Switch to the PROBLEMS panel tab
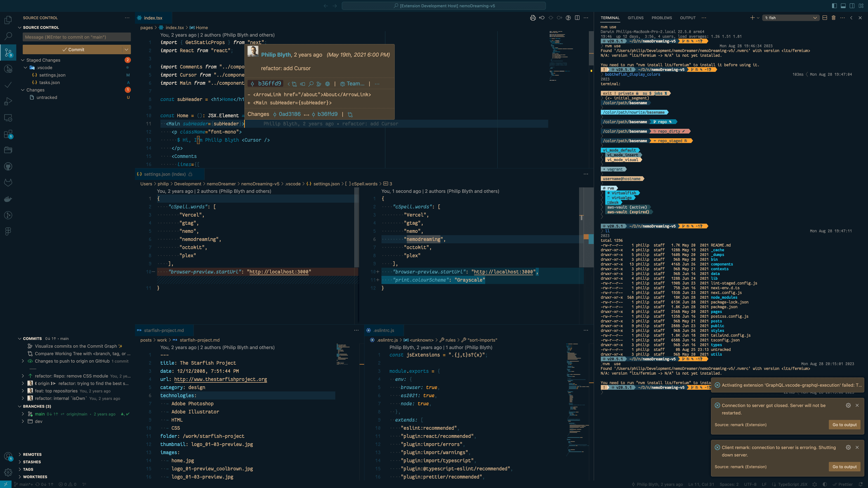 [661, 18]
